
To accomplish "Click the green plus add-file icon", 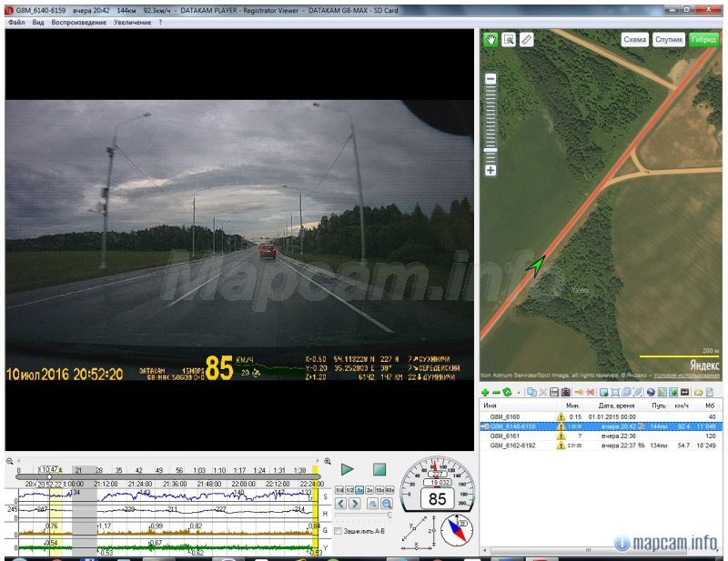I will (485, 392).
